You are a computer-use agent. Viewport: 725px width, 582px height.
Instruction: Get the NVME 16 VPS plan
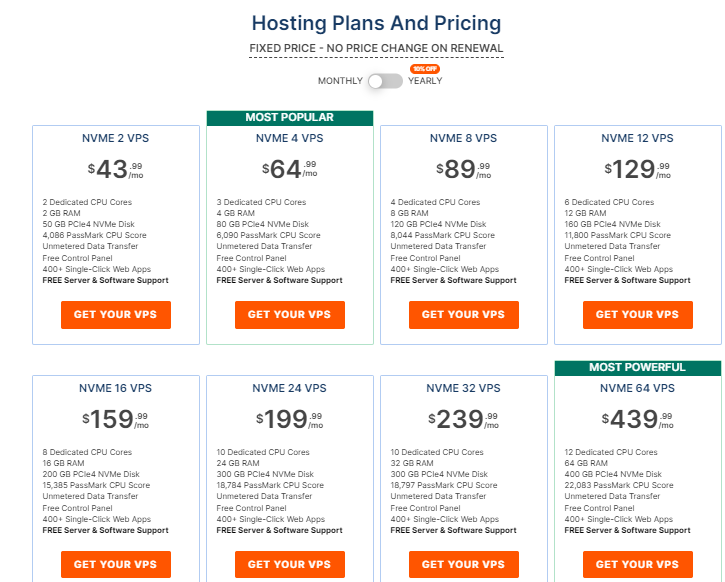point(116,564)
